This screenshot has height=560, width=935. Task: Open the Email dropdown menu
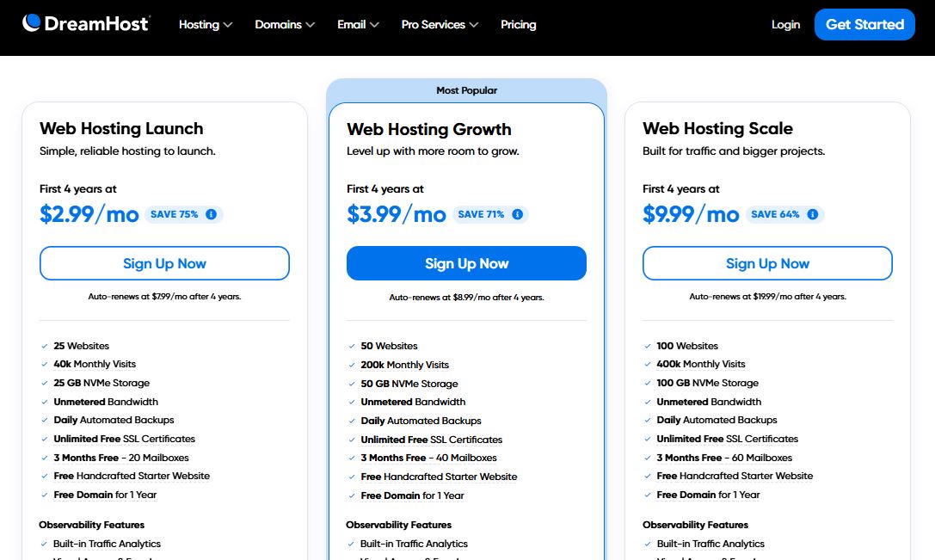pos(357,25)
